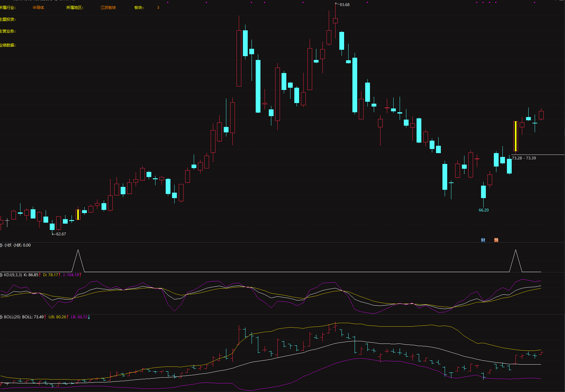565x392 pixels.
Task: Expand the 小妖 indicator dropdown circle
Action: pos(1,245)
